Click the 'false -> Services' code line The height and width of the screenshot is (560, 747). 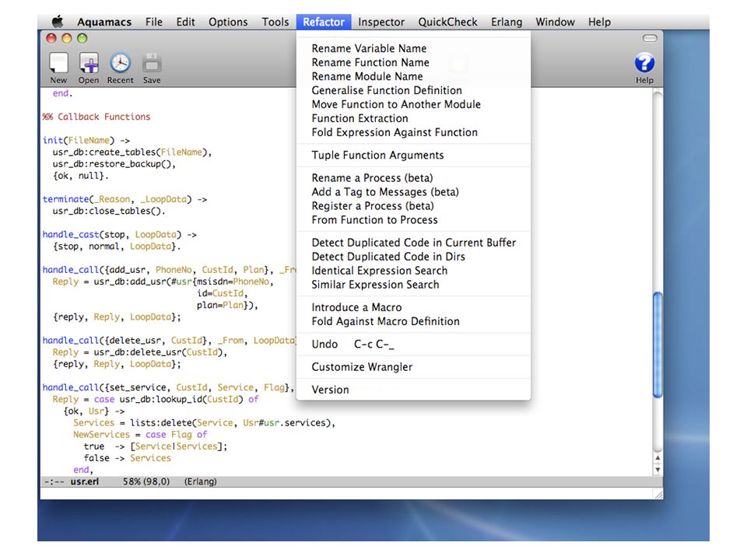[x=127, y=458]
